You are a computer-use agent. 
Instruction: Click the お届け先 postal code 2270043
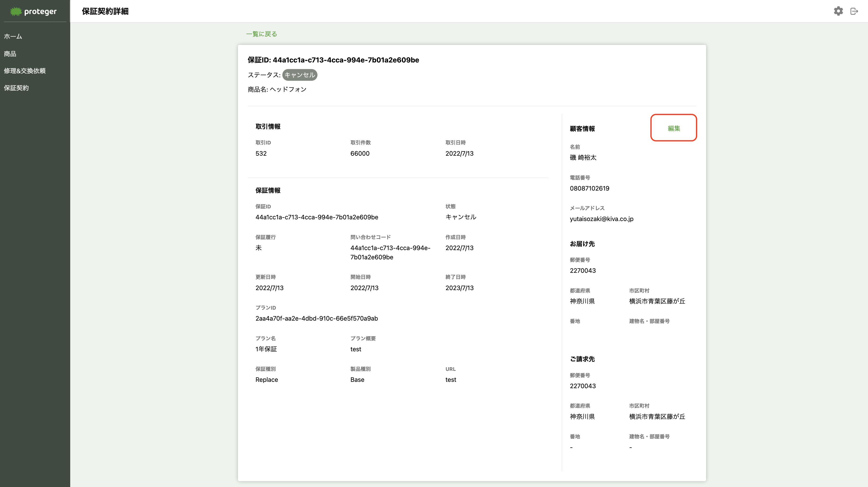pyautogui.click(x=583, y=271)
